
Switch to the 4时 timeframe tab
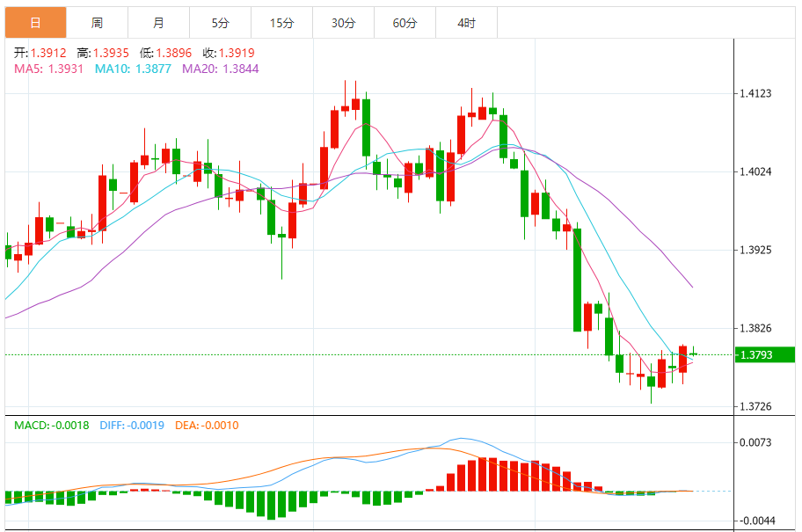click(x=466, y=23)
